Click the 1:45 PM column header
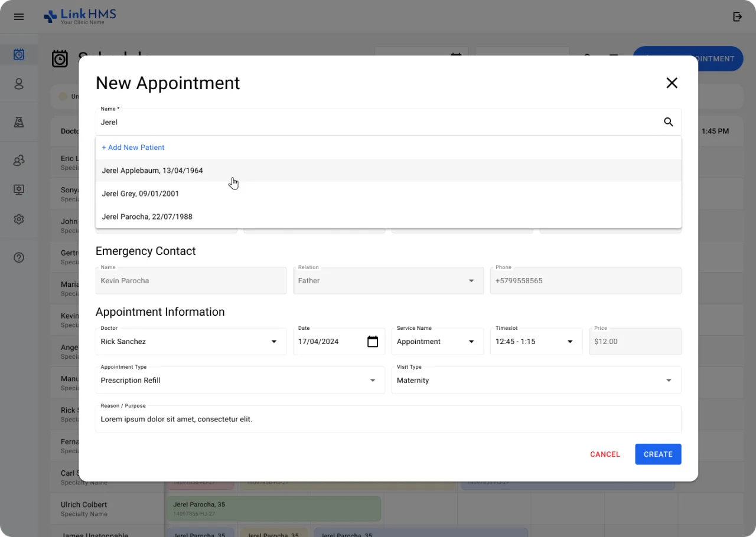Viewport: 756px width, 537px height. pos(715,131)
